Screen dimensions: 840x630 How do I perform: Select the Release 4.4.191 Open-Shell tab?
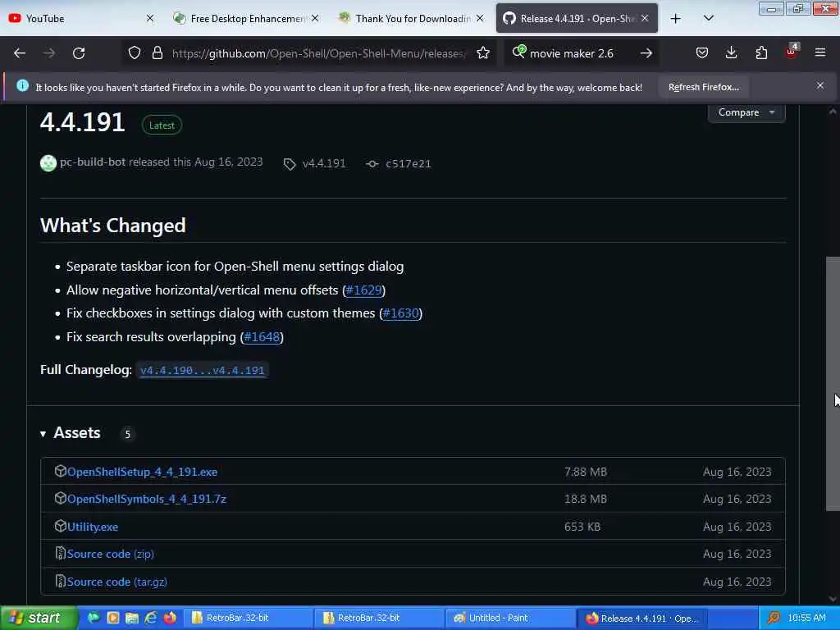(577, 18)
